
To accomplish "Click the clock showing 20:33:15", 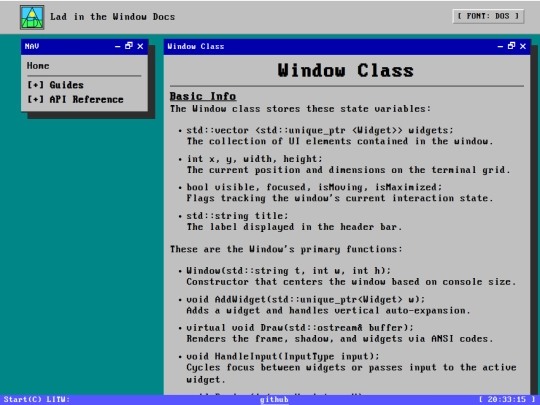I will coord(506,399).
